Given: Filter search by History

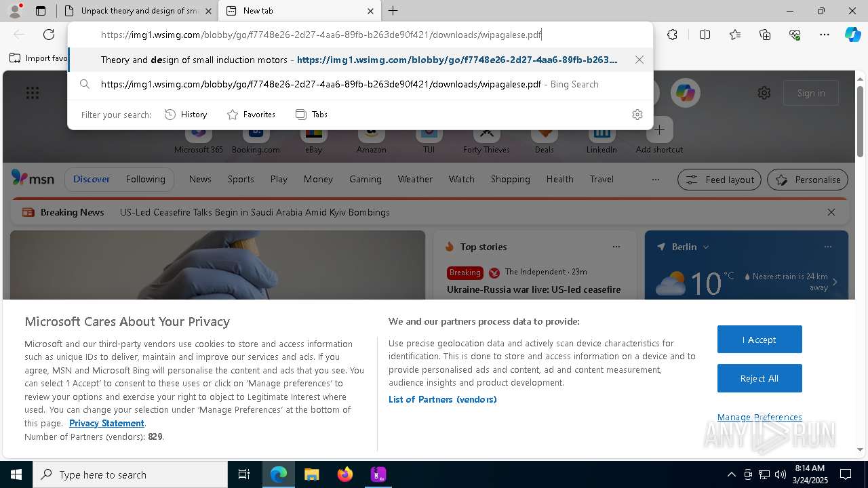Looking at the screenshot, I should pyautogui.click(x=186, y=115).
